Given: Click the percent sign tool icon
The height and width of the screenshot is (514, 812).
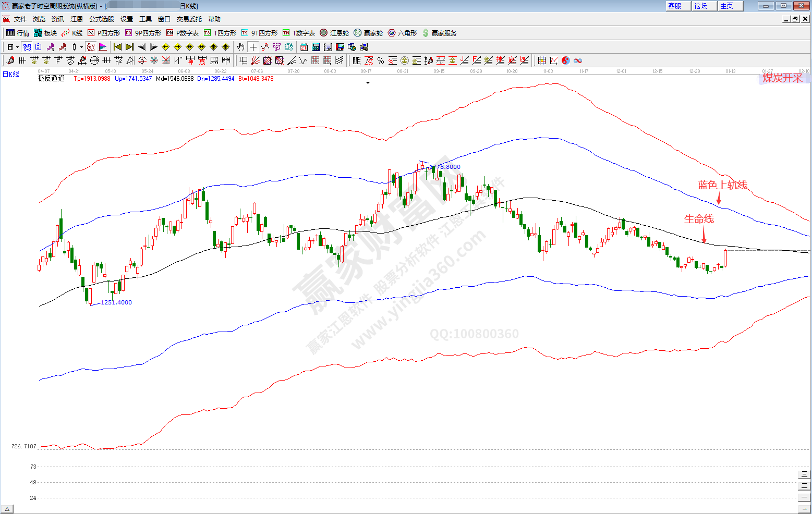Looking at the screenshot, I should click(381, 60).
